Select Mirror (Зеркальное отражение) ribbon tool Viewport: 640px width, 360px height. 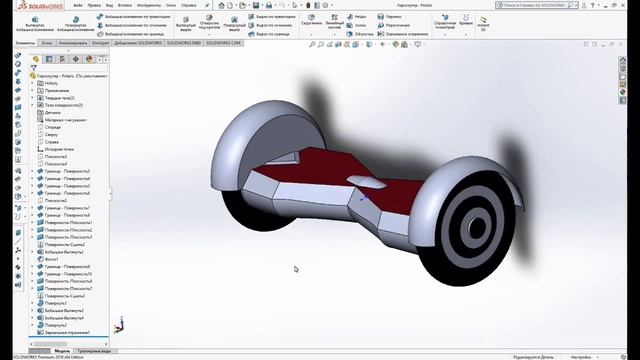402,34
